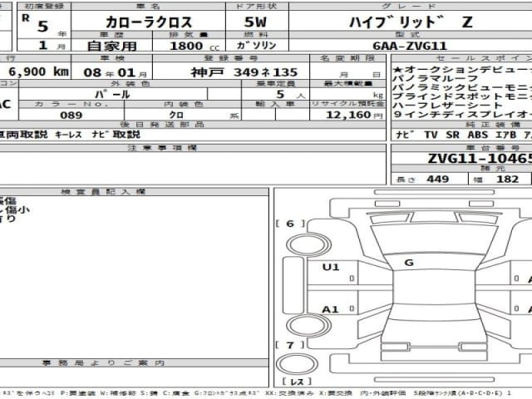Screen dimensions: 532x399
Task: Select the grade text ハイブリッド Z
Action: tap(411, 22)
